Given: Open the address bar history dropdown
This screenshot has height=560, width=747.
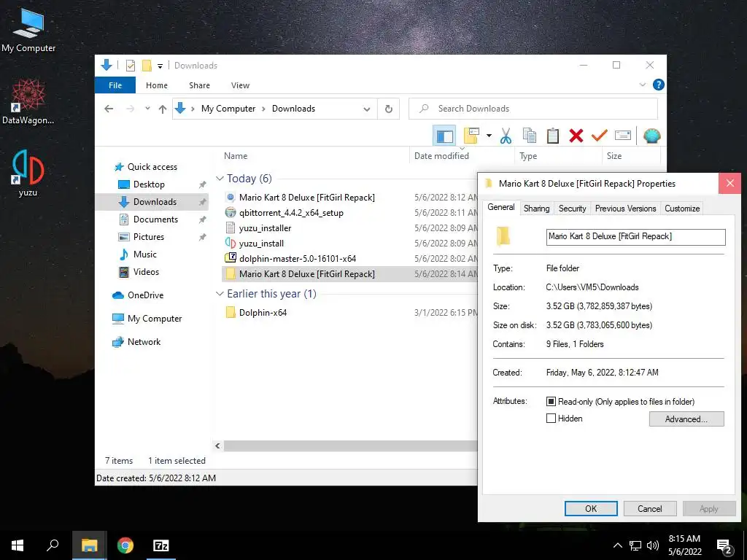Looking at the screenshot, I should click(x=367, y=109).
